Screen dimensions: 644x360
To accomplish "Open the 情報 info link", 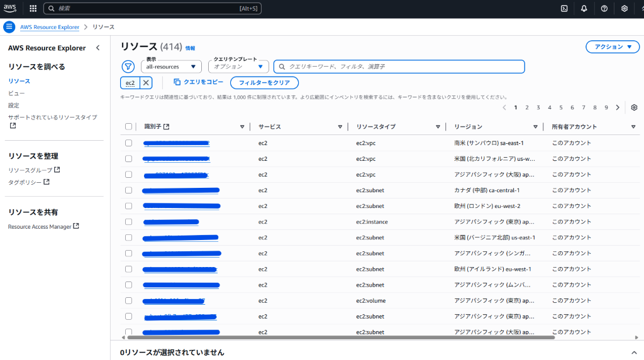I will (x=190, y=48).
